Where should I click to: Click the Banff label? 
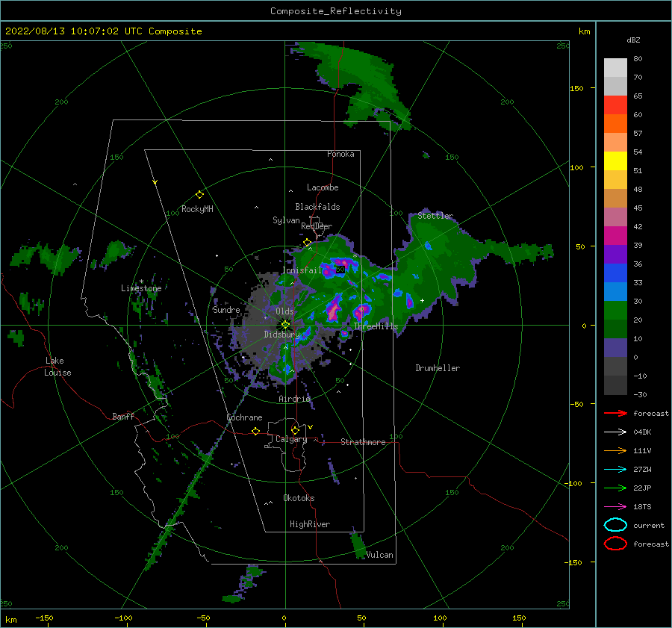123,416
